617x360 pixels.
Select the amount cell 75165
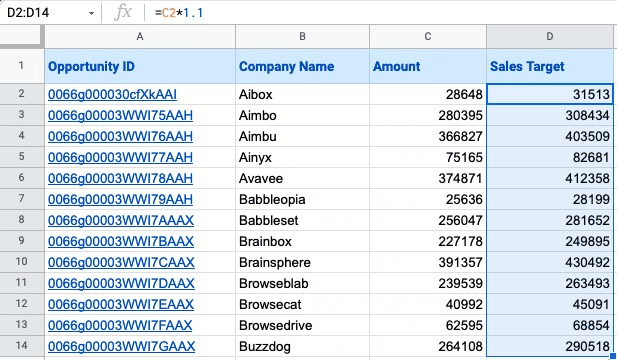(428, 157)
